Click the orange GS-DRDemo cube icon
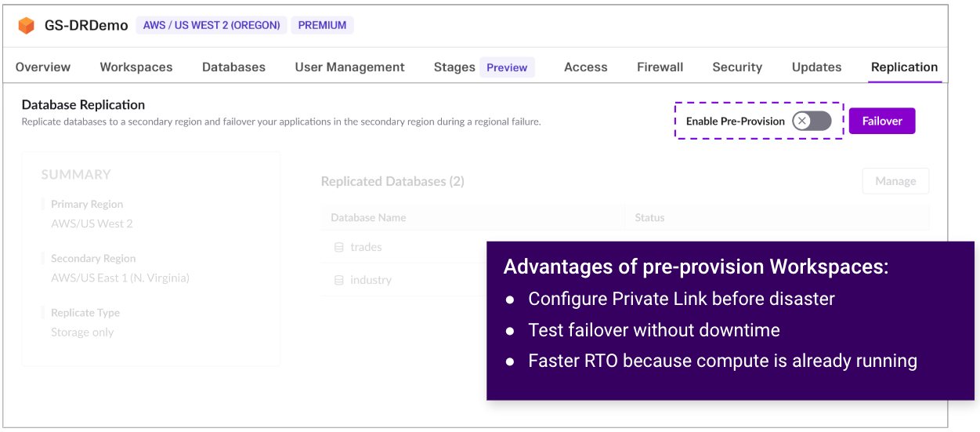 (27, 25)
